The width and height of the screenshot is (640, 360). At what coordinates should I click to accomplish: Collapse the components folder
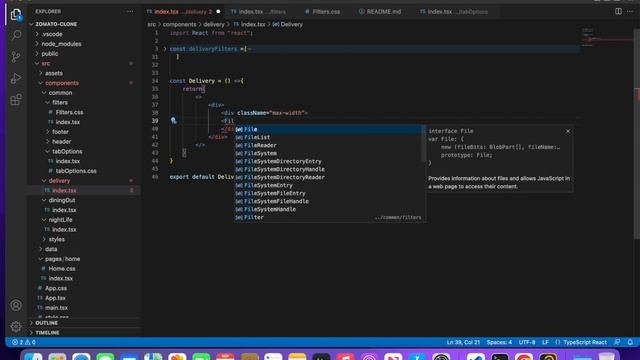click(x=62, y=83)
